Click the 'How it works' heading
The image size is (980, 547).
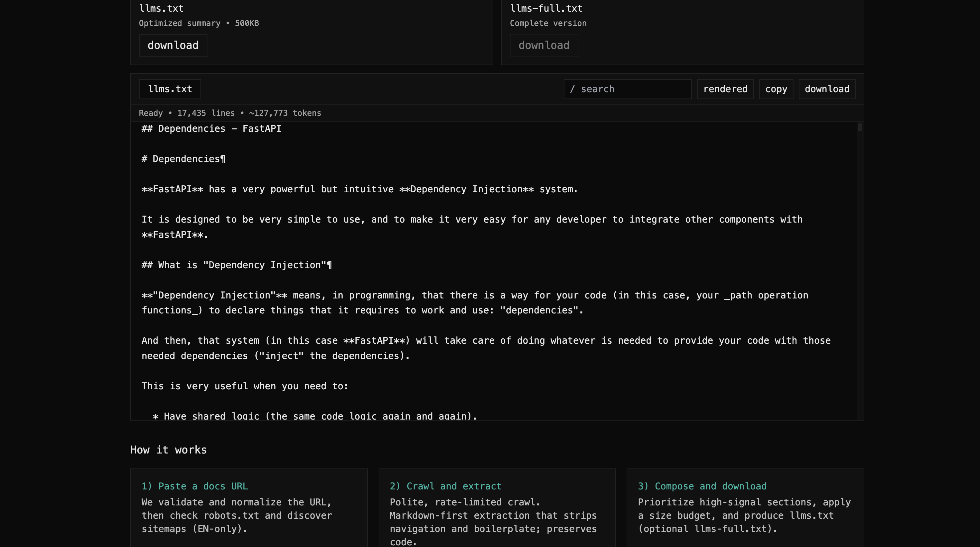(169, 450)
